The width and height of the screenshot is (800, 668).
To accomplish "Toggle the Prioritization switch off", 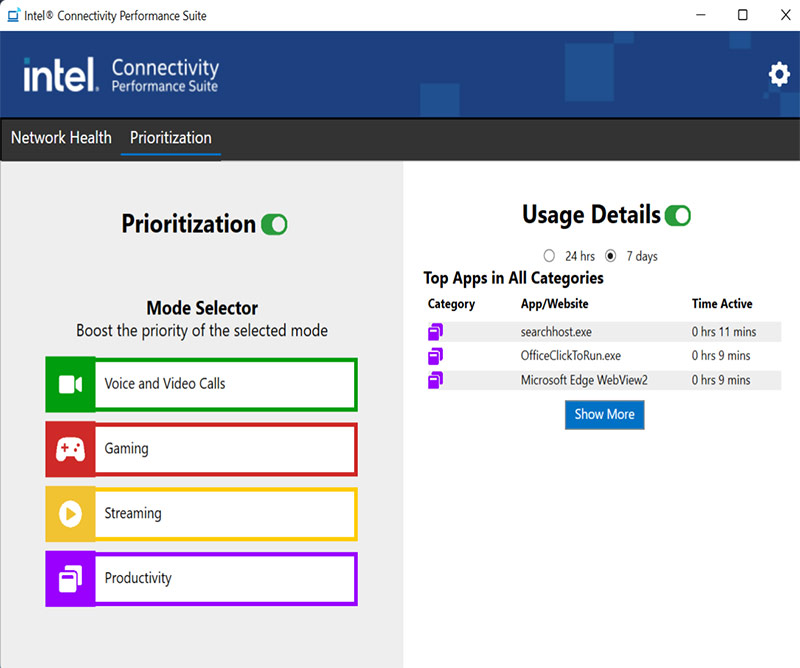I will tap(274, 224).
